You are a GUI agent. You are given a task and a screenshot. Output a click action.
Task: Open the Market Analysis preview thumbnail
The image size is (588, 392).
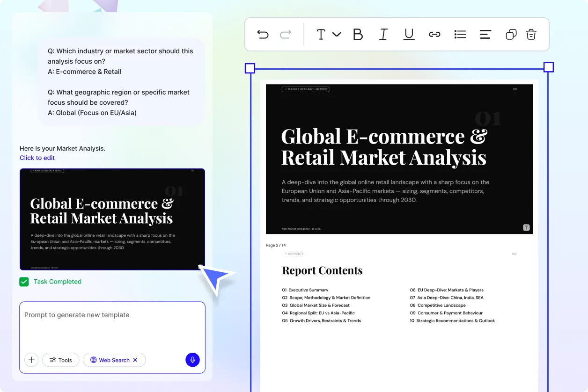pos(112,219)
